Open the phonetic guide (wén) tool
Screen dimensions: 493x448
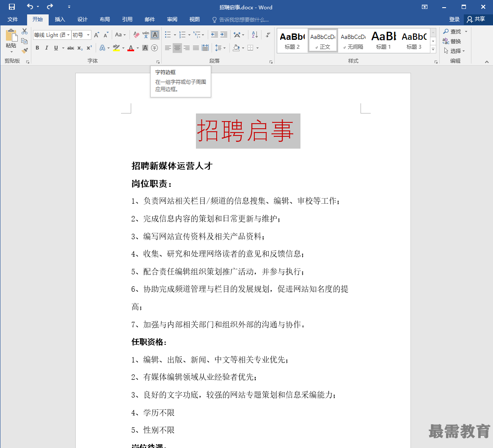[146, 35]
